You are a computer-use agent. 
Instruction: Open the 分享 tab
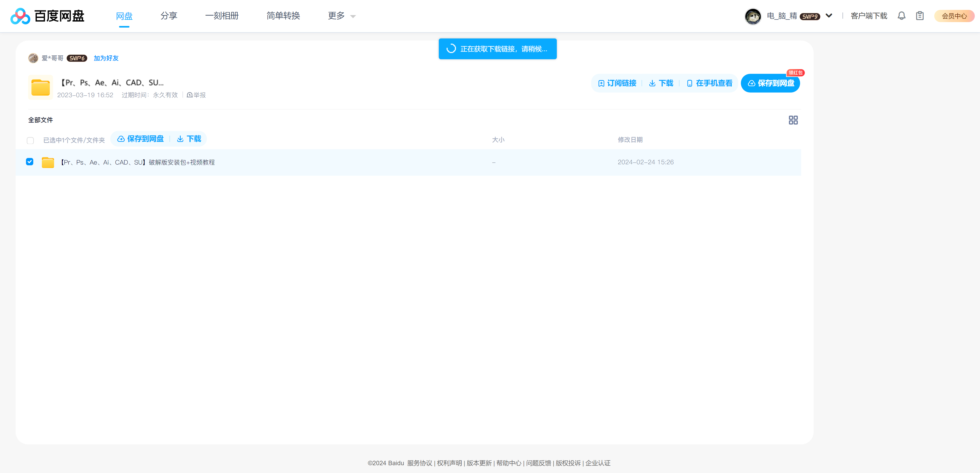coord(168,16)
